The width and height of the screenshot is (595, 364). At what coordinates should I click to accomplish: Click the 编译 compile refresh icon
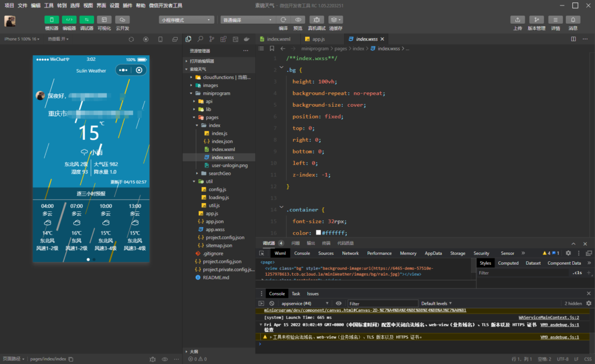tap(283, 20)
